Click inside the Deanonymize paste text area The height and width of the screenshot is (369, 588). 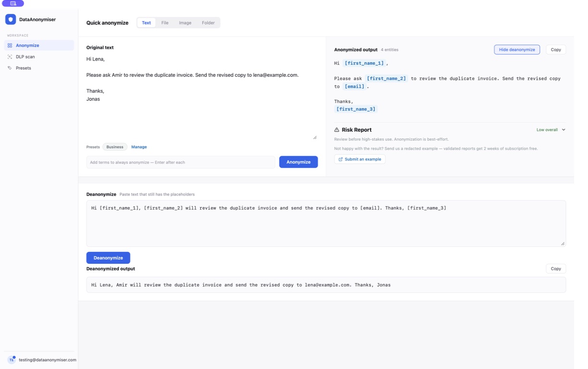pos(326,223)
